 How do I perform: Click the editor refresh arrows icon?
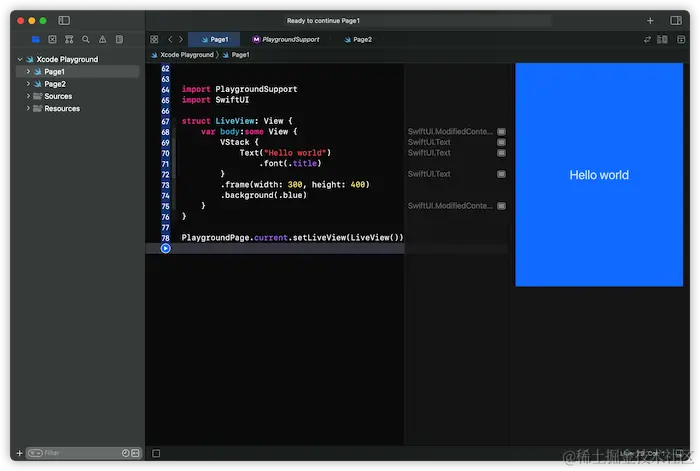coord(647,39)
